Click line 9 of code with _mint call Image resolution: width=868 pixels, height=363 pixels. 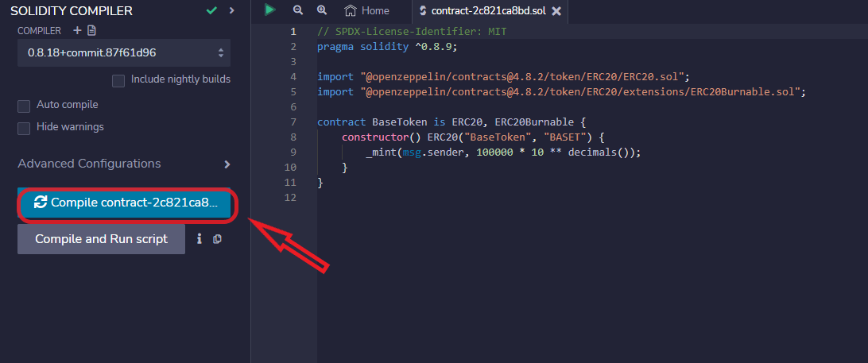click(x=502, y=153)
